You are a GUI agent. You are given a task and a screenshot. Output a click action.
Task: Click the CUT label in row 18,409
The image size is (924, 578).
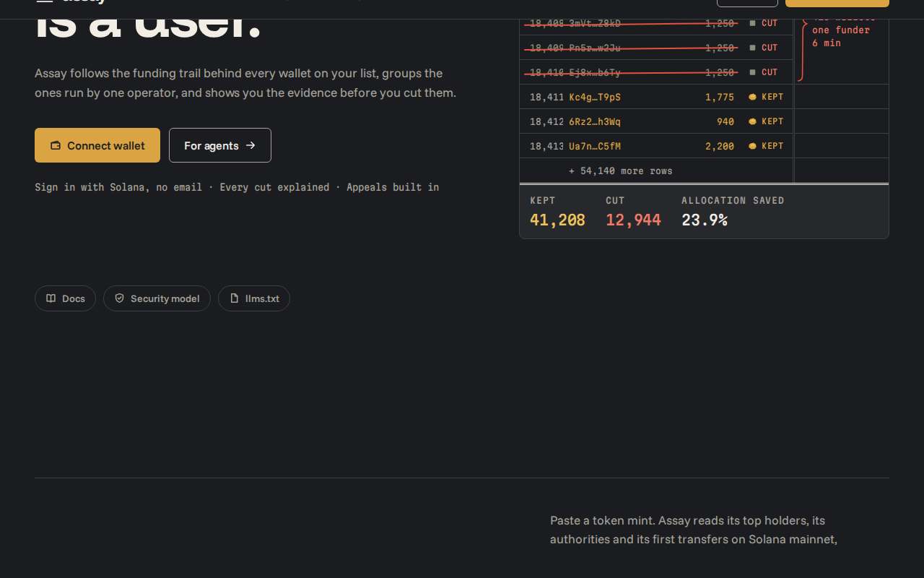[770, 48]
